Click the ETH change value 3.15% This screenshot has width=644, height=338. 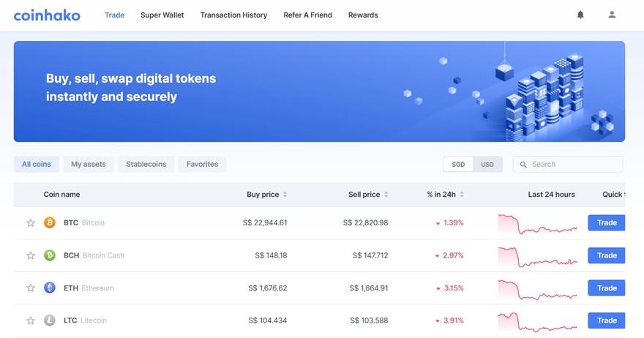click(x=454, y=288)
